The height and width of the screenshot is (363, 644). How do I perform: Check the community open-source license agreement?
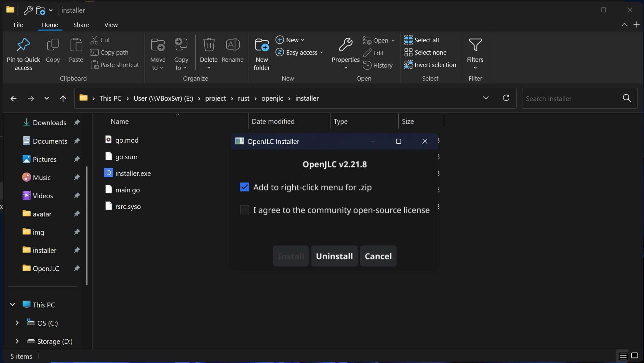coord(244,210)
